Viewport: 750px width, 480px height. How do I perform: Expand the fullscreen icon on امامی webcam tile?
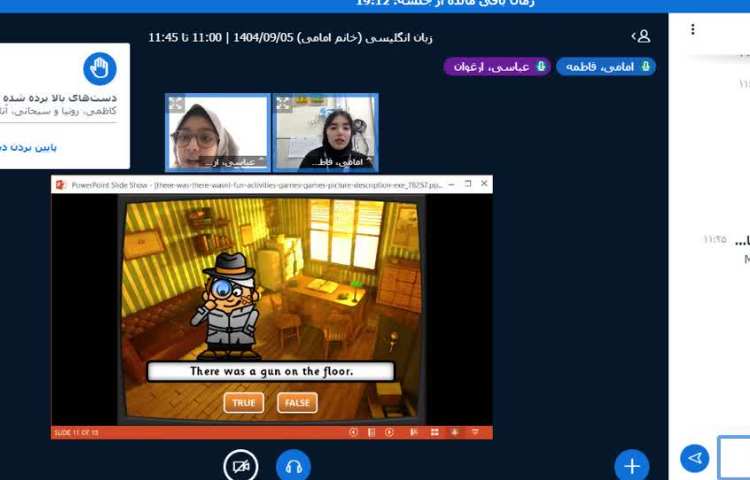[284, 104]
